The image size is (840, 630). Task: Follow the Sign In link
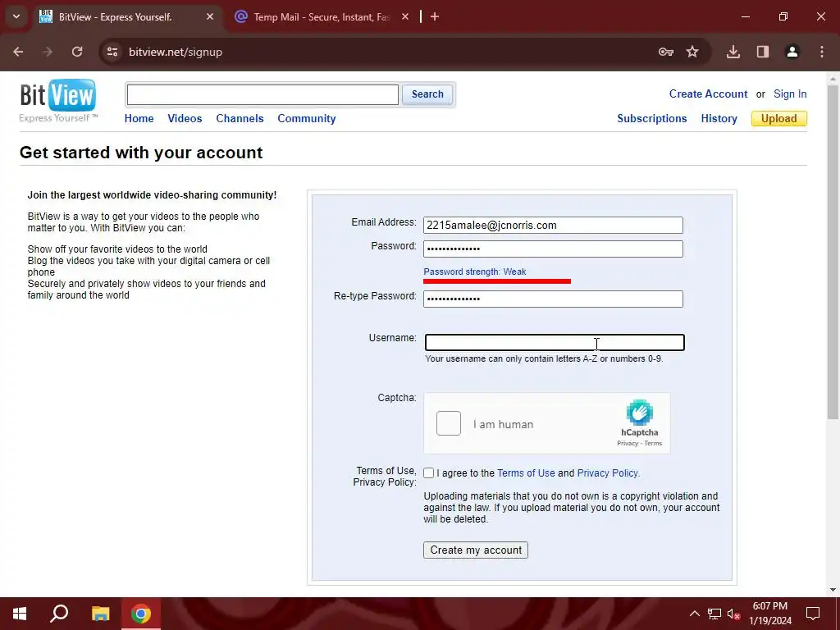(x=790, y=94)
